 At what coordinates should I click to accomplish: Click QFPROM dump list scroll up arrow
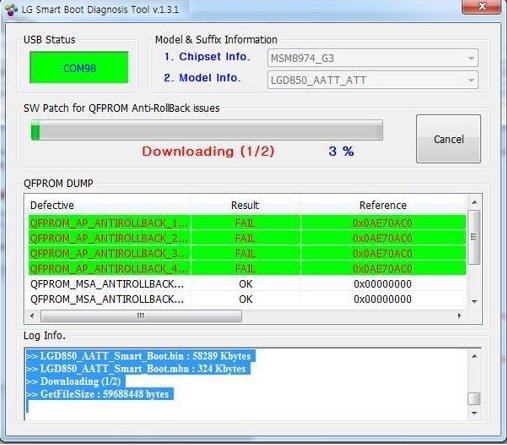click(x=474, y=202)
